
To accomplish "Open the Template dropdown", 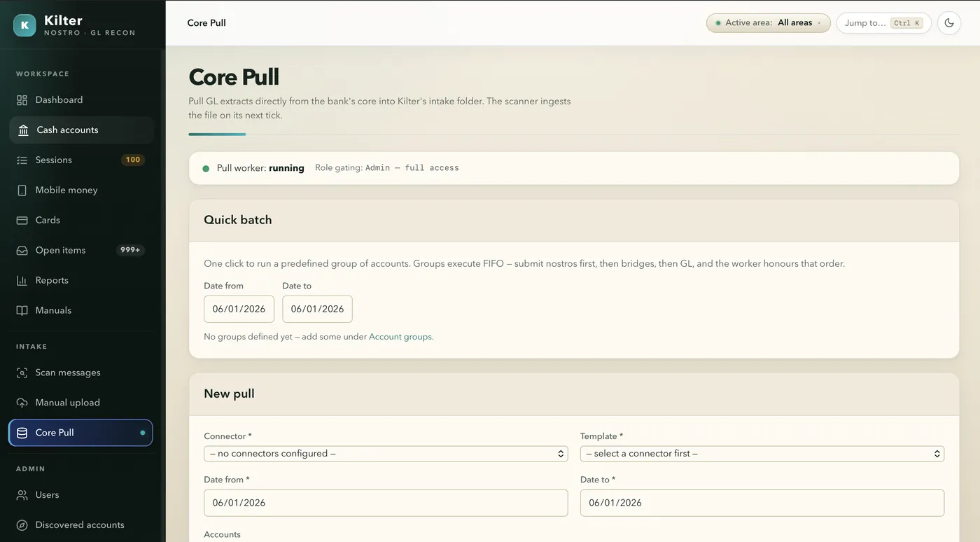I will pyautogui.click(x=762, y=454).
